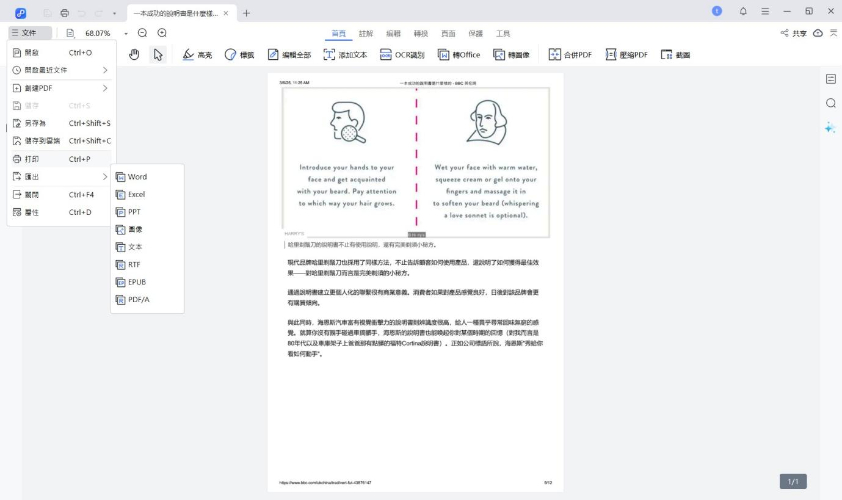Click the cloud upload icon
The width and height of the screenshot is (842, 500).
tap(818, 33)
